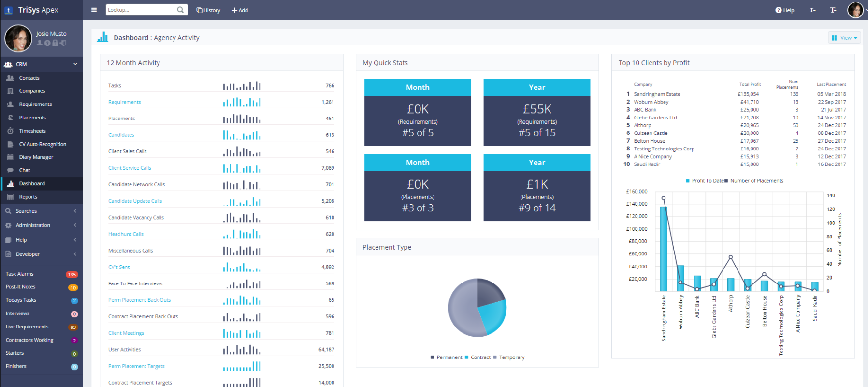This screenshot has width=868, height=387.
Task: Open Diary Manager in the sidebar
Action: coord(36,157)
